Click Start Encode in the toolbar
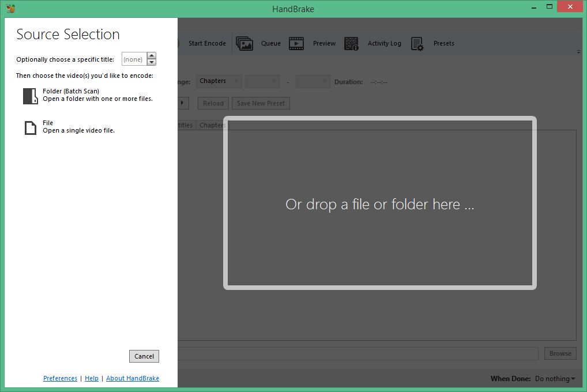Image resolution: width=587 pixels, height=392 pixels. pos(207,43)
